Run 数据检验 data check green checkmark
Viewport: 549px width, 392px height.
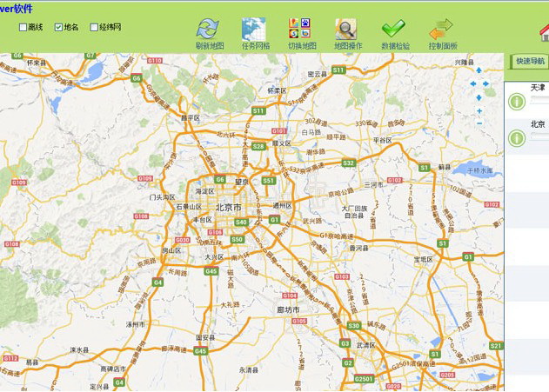point(393,29)
